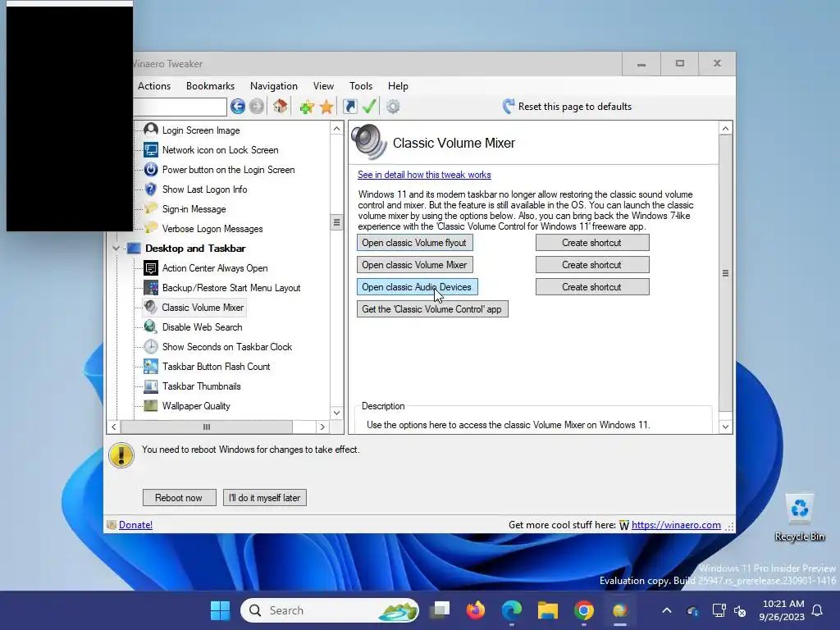Select Backup/Restore Start Menu Layout
The height and width of the screenshot is (630, 840).
pyautogui.click(x=231, y=288)
